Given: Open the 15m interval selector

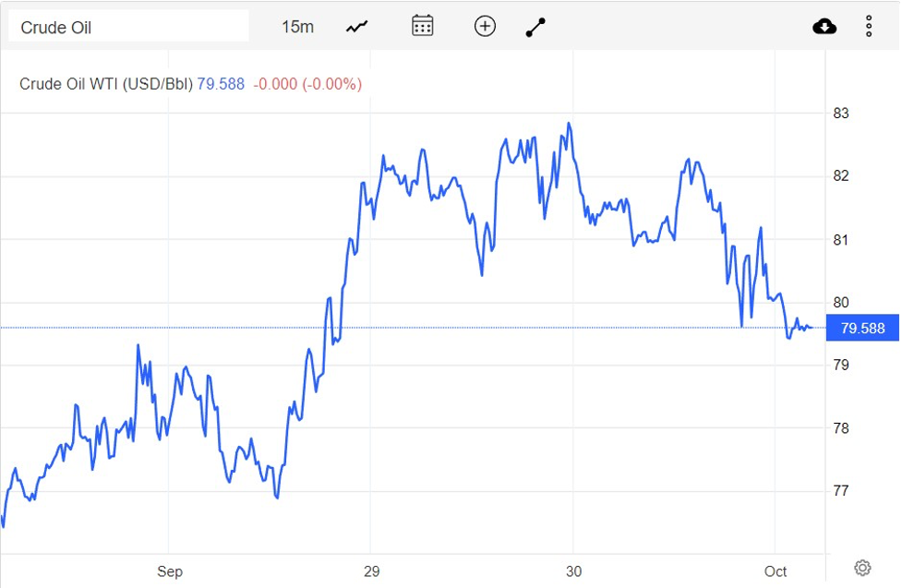Looking at the screenshot, I should point(297,27).
